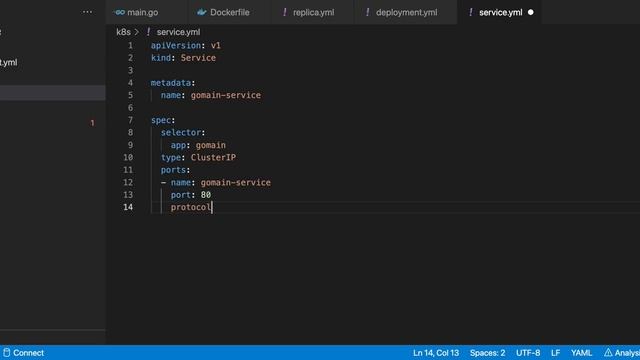The image size is (640, 360).
Task: Change indentation via Spaces: 2
Action: coord(487,353)
